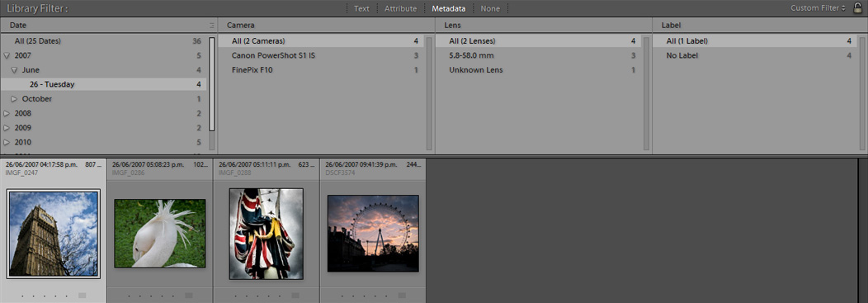Filter by FinePix F10 camera
The height and width of the screenshot is (303, 868).
click(322, 70)
